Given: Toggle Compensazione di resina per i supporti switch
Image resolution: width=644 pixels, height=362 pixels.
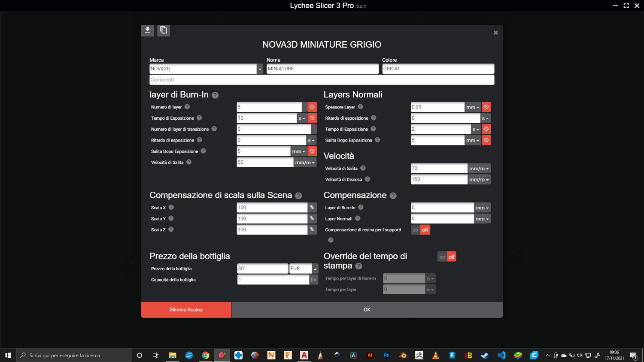Looking at the screenshot, I should click(x=420, y=230).
